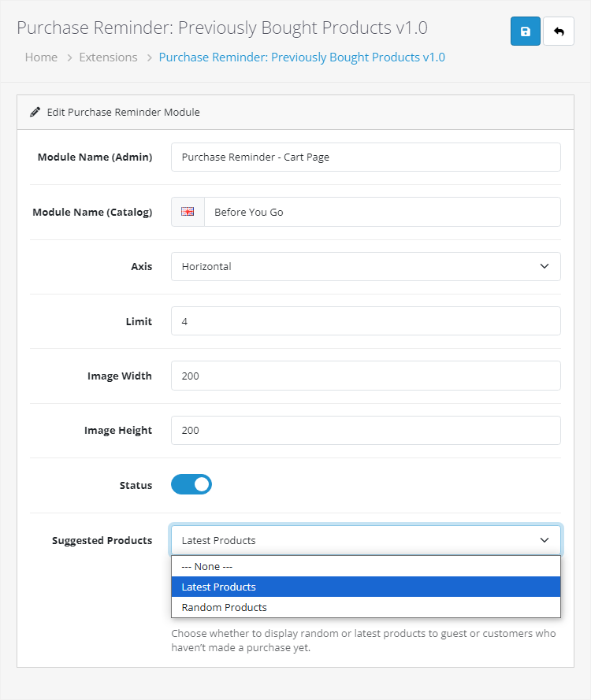Click the breadcrumb chevron after Home
This screenshot has width=591, height=700.
[x=69, y=57]
